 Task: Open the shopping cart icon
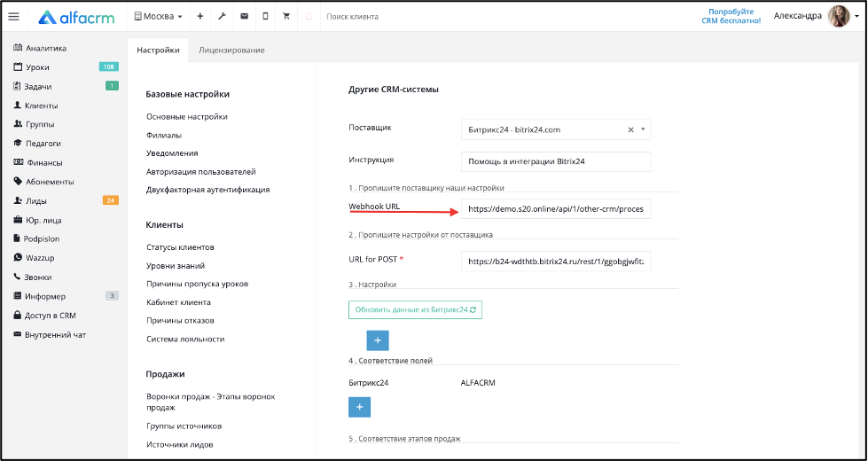pyautogui.click(x=286, y=17)
